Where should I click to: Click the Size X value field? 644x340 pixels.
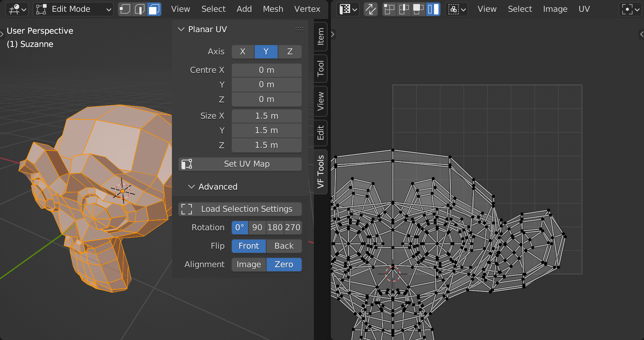267,116
